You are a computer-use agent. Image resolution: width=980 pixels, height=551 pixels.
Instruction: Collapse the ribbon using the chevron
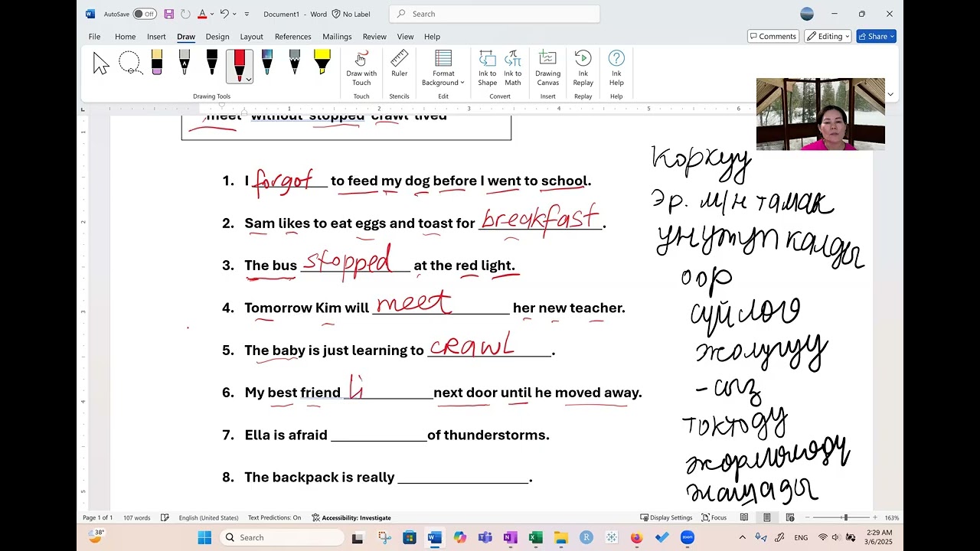coord(890,94)
